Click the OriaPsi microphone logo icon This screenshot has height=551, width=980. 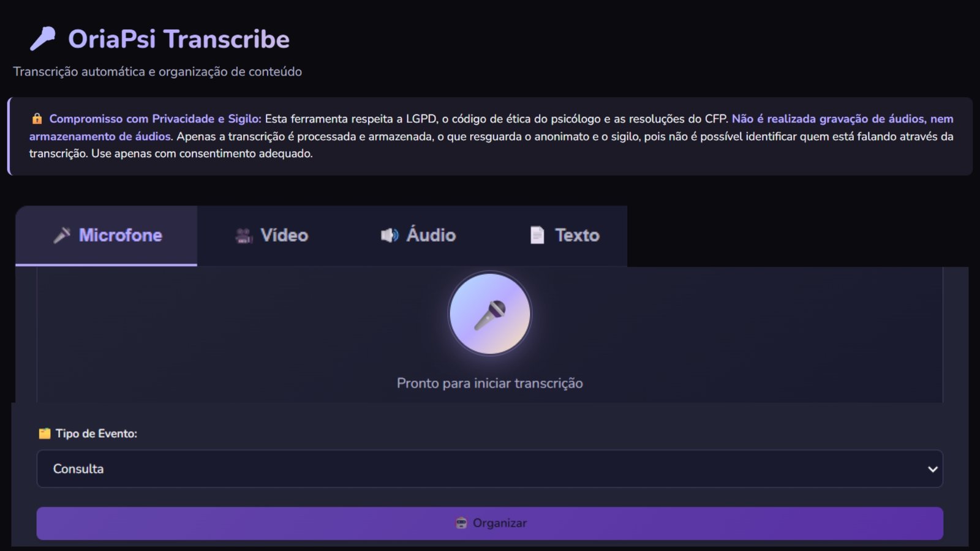(43, 39)
